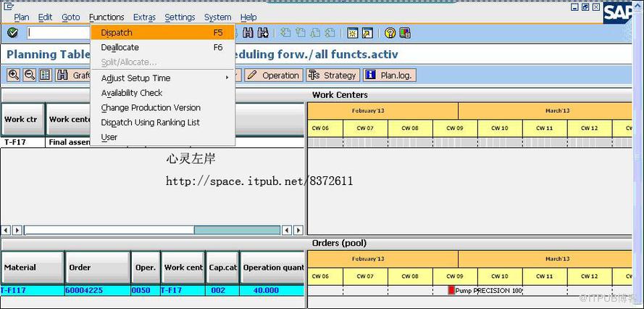Click the red Pump PRECISION order bar
644x309 pixels.
451,290
